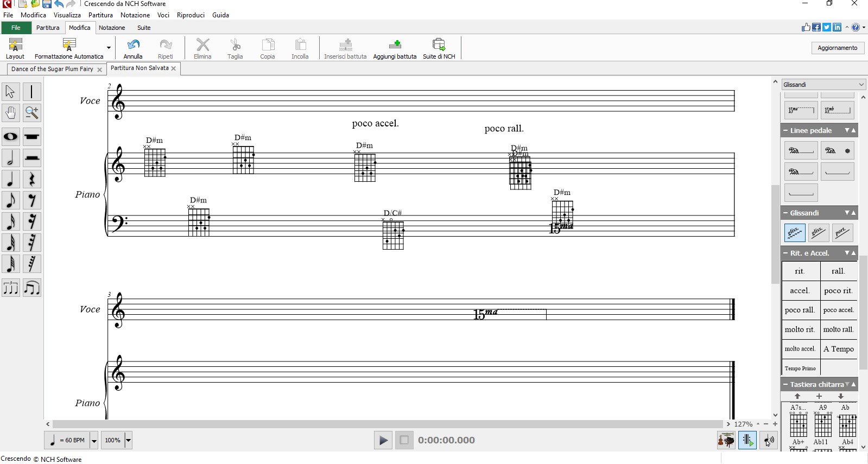Viewport: 868px width, 464px height.
Task: Switch to the Suite ribbon tab
Action: tap(144, 28)
